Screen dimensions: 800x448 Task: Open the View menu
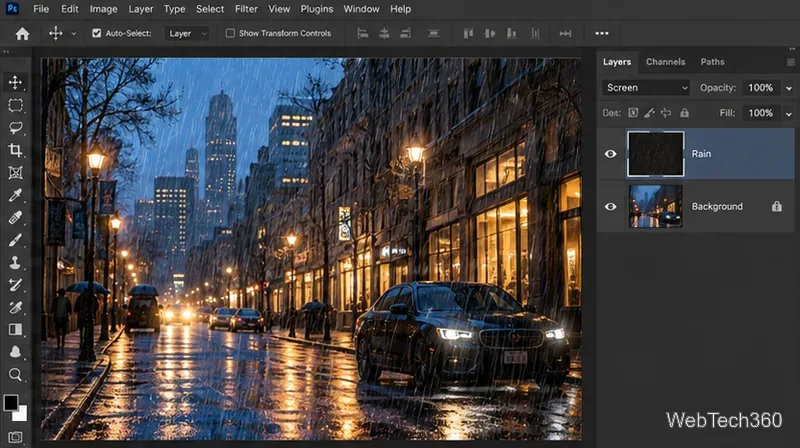point(279,9)
